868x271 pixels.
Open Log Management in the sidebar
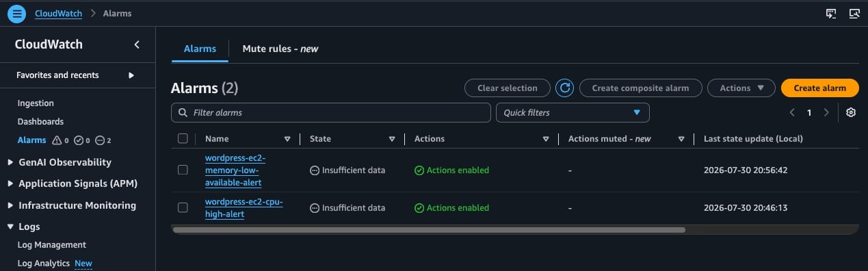[52, 245]
